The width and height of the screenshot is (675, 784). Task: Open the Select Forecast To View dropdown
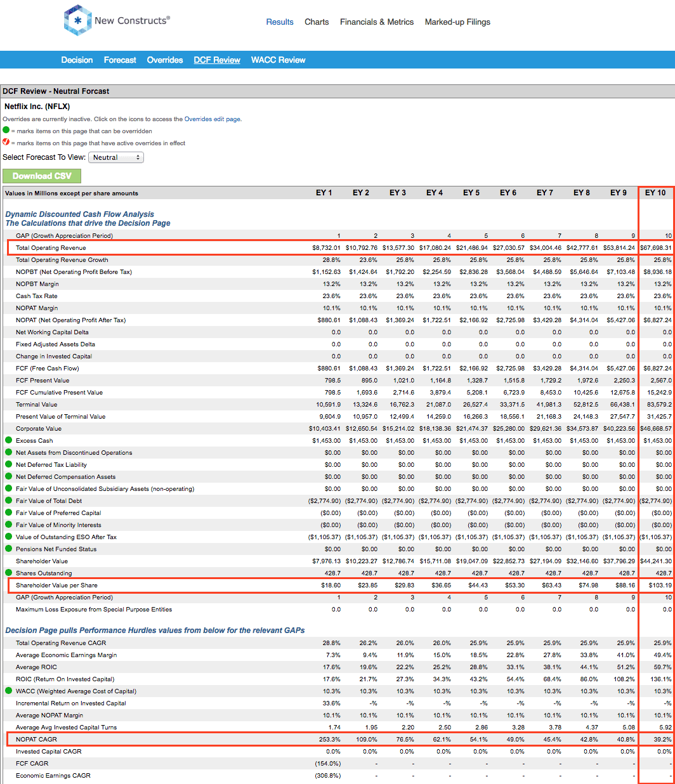[x=116, y=157]
